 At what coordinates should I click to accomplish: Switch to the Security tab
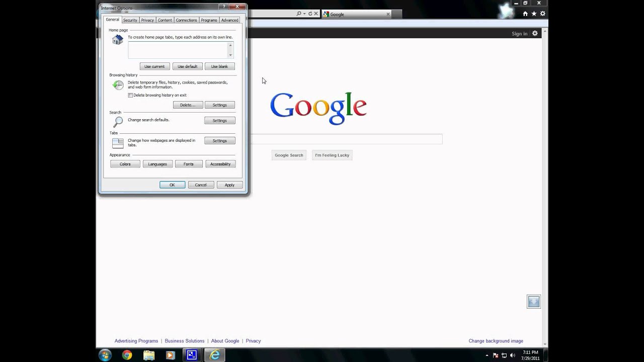tap(130, 20)
